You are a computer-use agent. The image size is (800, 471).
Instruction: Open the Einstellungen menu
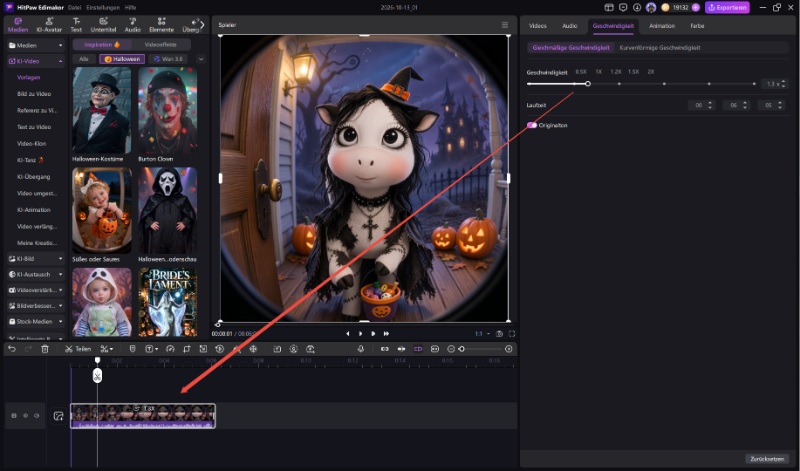click(103, 8)
